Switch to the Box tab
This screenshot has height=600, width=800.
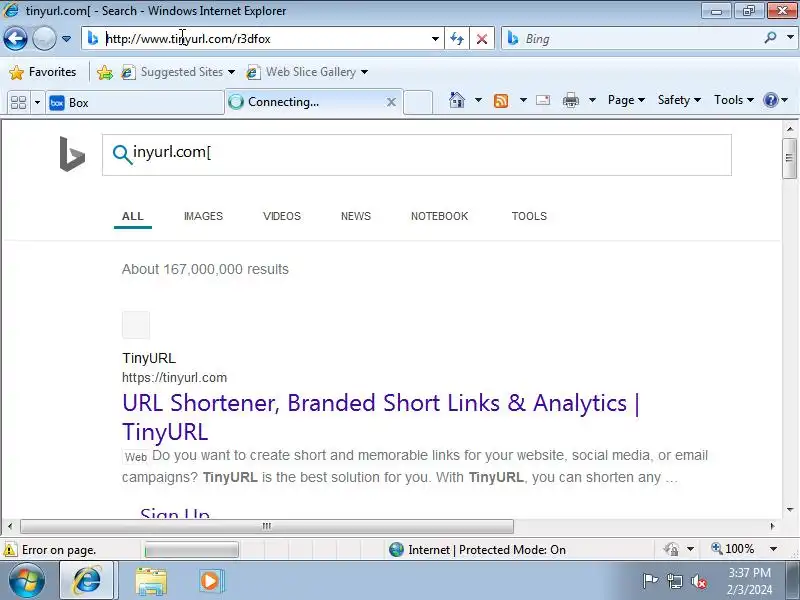click(135, 103)
